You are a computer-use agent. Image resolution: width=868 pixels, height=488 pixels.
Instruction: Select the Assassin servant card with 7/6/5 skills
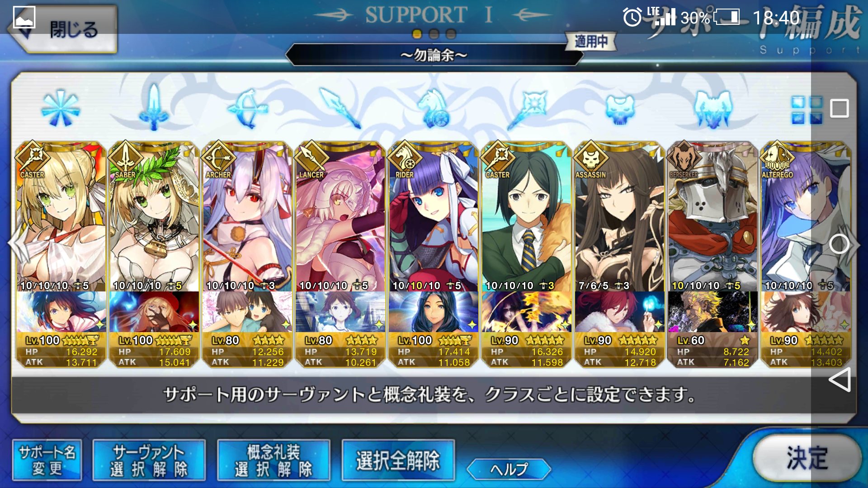(619, 254)
